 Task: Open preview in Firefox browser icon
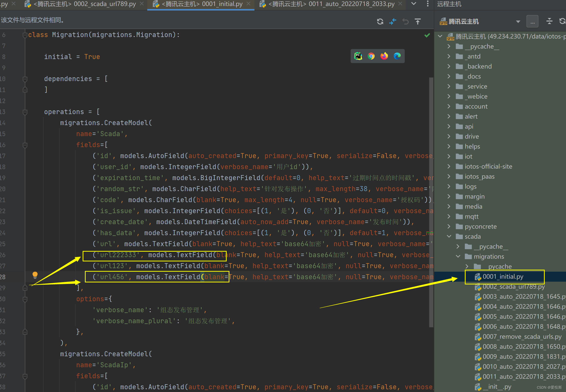[x=384, y=56]
